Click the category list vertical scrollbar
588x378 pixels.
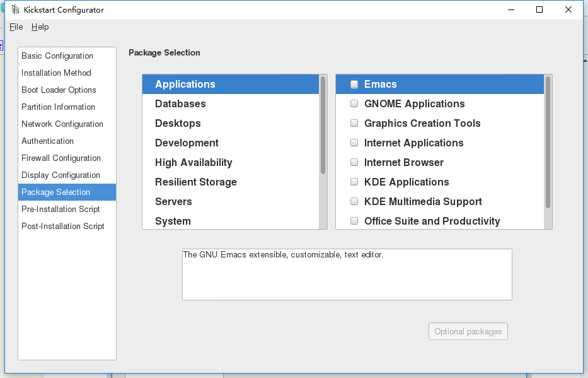pyautogui.click(x=323, y=126)
